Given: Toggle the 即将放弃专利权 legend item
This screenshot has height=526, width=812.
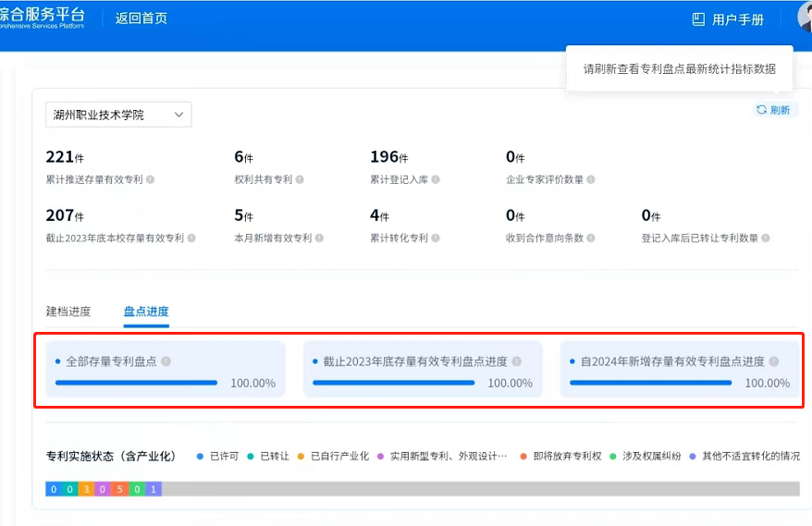Looking at the screenshot, I should [x=560, y=457].
